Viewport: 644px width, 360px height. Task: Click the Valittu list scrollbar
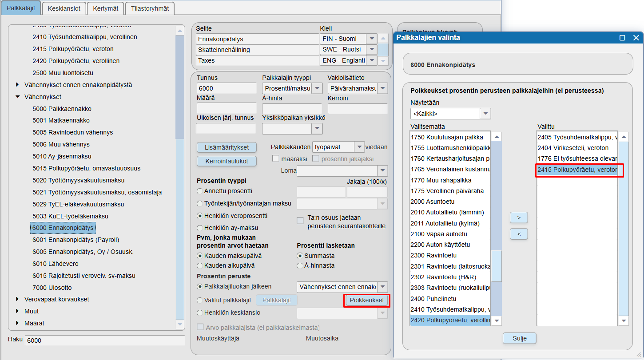tap(624, 229)
